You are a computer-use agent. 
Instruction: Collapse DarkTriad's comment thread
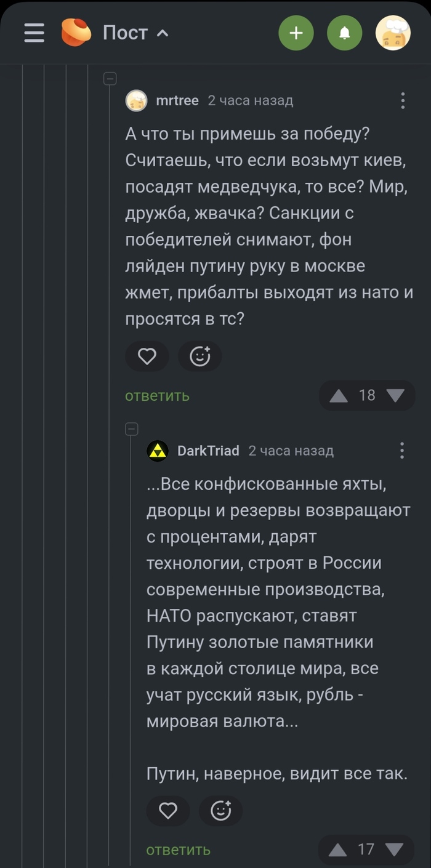point(131,428)
